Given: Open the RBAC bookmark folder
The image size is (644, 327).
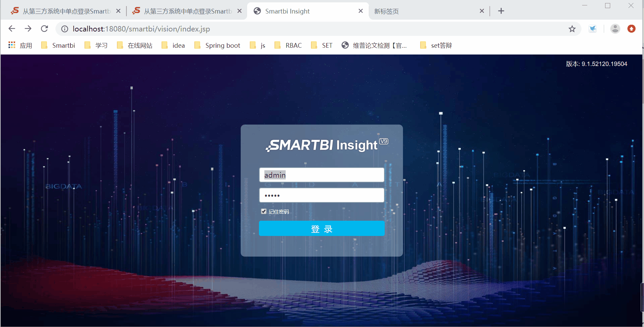Looking at the screenshot, I should (x=288, y=45).
